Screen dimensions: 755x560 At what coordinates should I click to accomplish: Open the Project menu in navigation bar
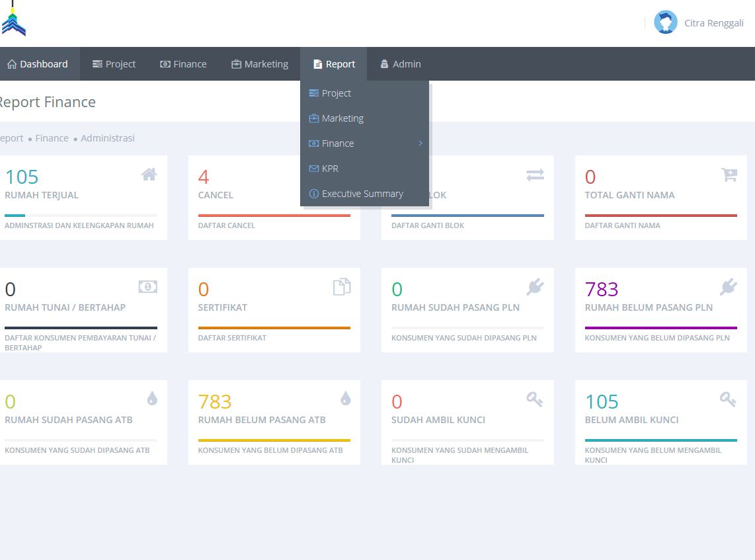click(114, 64)
